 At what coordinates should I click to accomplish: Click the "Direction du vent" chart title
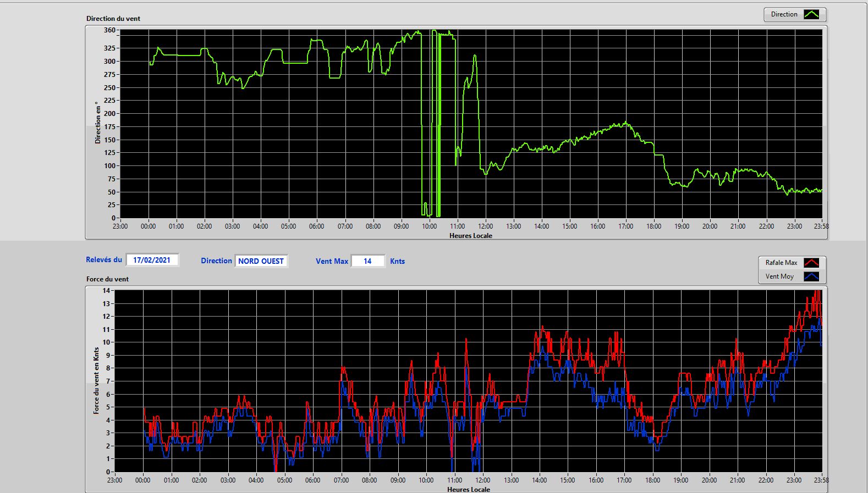pos(113,19)
